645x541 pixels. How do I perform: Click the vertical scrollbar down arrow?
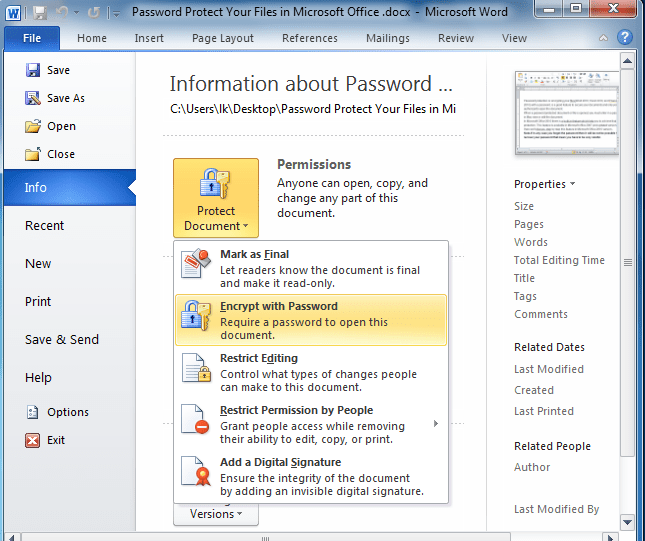pos(627,523)
